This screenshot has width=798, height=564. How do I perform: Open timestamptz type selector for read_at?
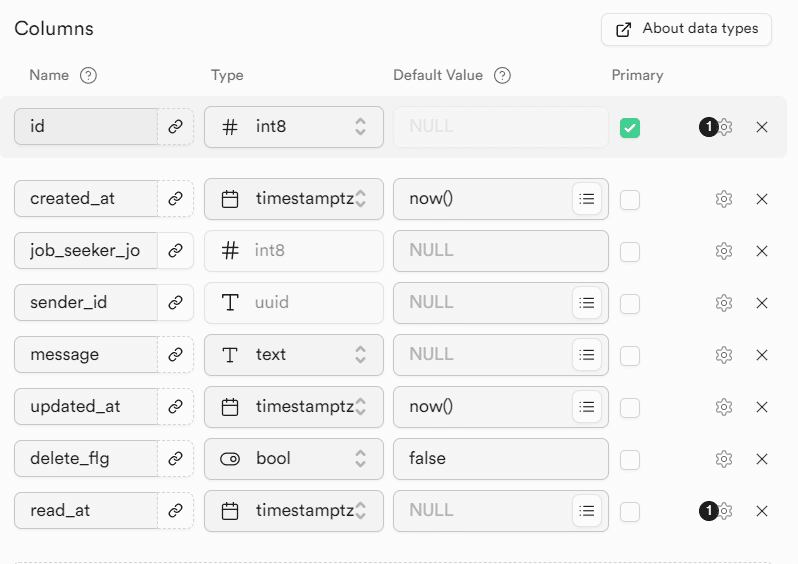[x=294, y=511]
